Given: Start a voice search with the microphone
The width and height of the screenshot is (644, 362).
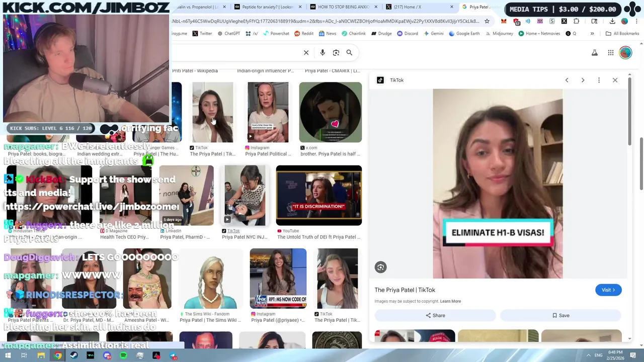Looking at the screenshot, I should [323, 52].
